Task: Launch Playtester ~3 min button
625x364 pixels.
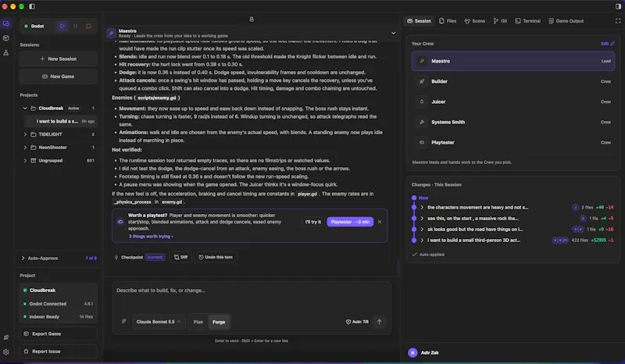Action: click(350, 222)
